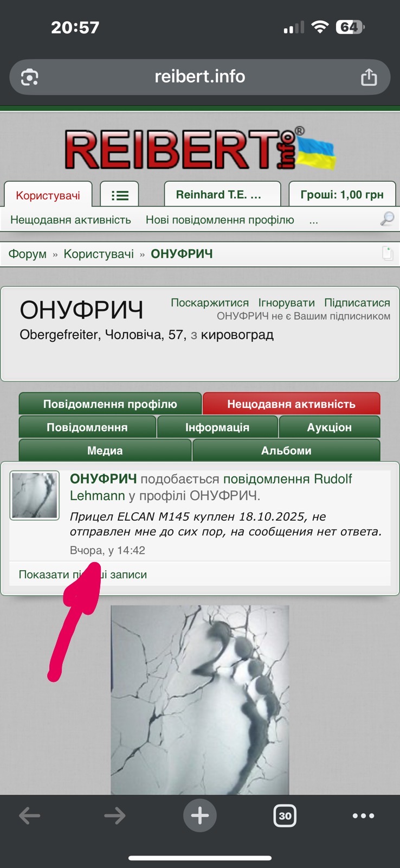Tap the large cracked footprint profile image

click(x=200, y=700)
